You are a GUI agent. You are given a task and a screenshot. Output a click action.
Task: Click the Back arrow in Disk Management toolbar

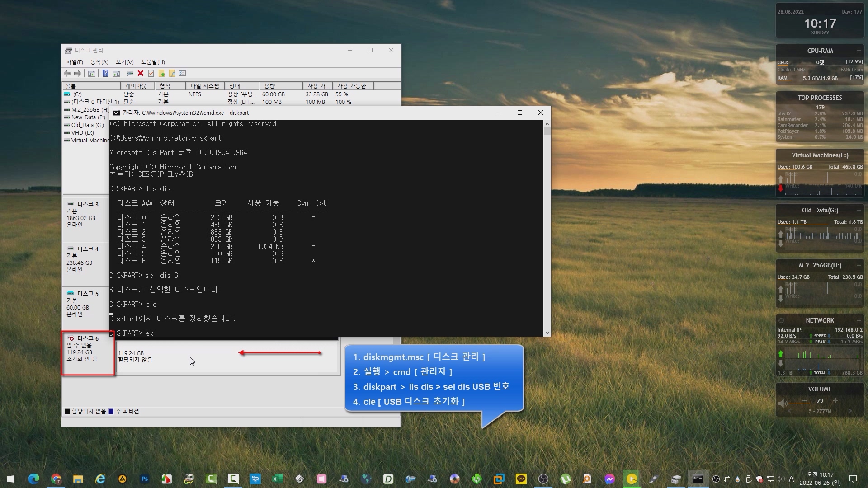[67, 73]
